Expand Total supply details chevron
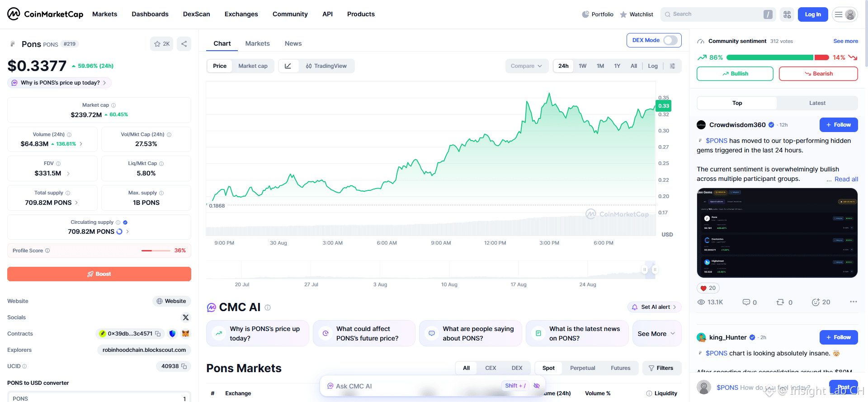868x402 pixels. click(x=76, y=203)
